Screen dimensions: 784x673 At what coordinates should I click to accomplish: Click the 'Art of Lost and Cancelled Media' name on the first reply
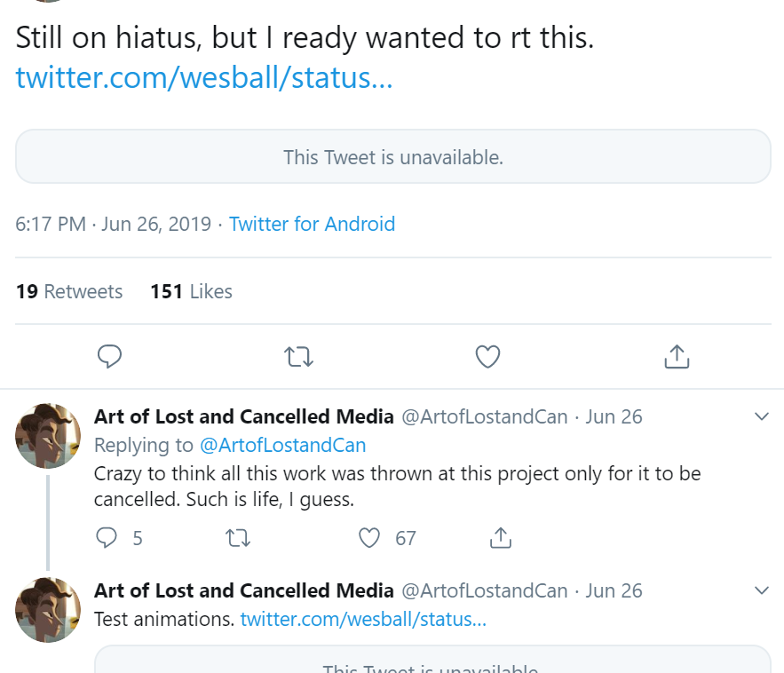[x=244, y=416]
